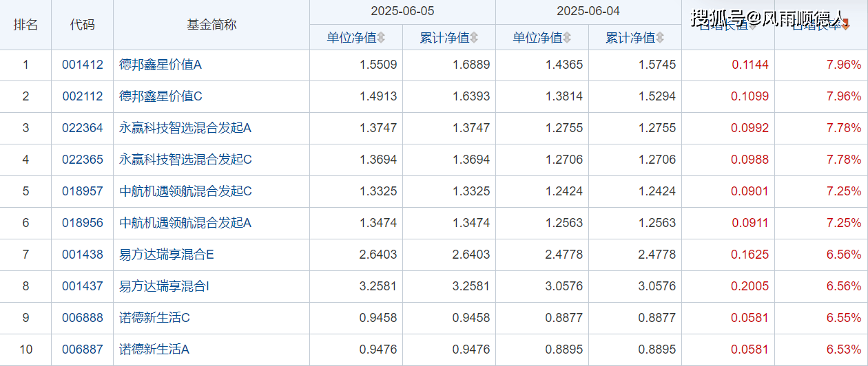
Task: Click the 2025-06-05 date header
Action: [403, 12]
